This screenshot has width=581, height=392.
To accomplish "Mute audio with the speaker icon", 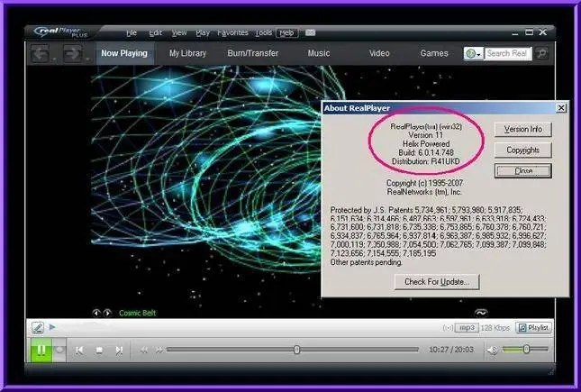I will pyautogui.click(x=492, y=350).
